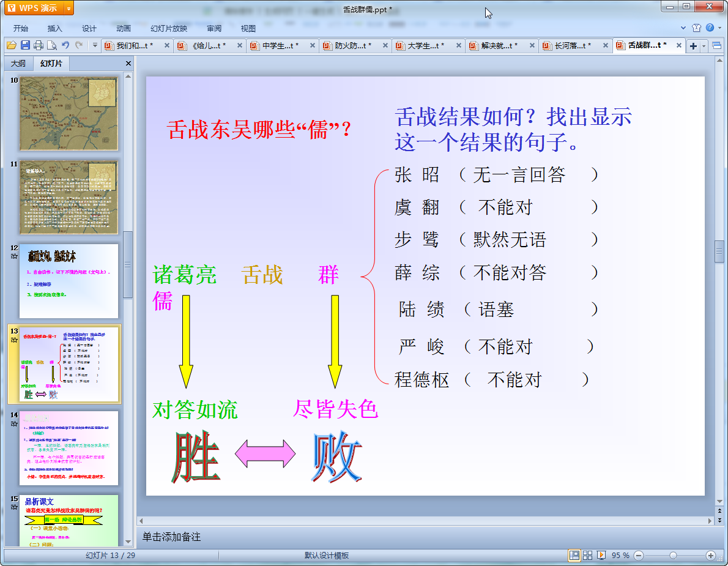Click the notes area 单击添加备注

point(171,537)
